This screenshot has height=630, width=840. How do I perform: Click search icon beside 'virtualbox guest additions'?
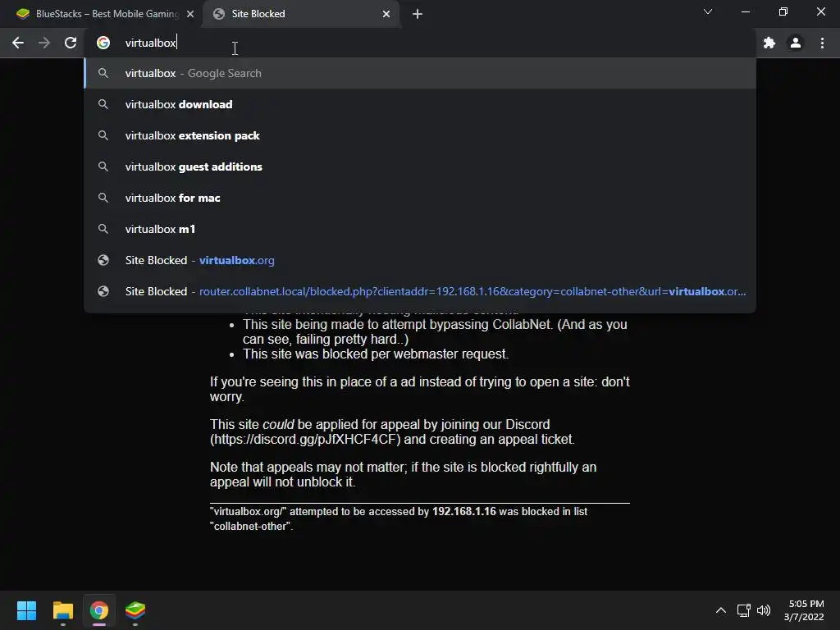103,167
